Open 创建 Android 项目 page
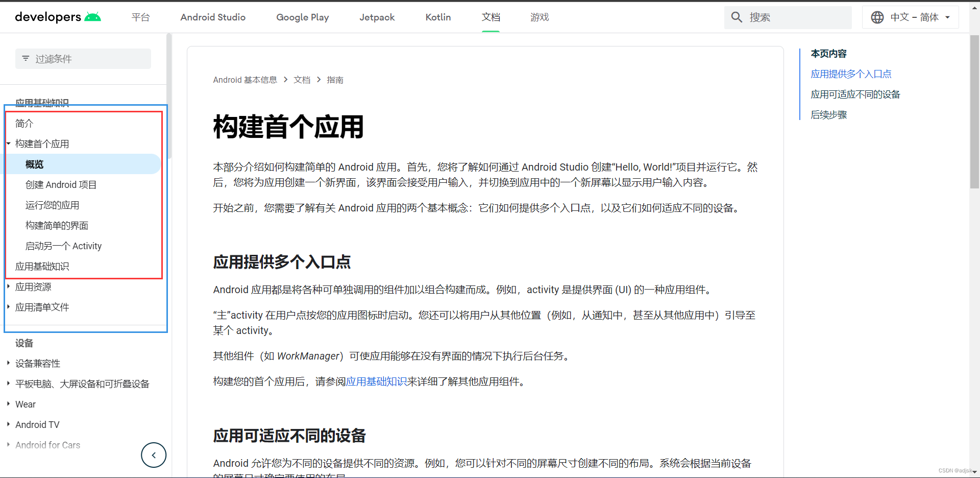 tap(61, 184)
